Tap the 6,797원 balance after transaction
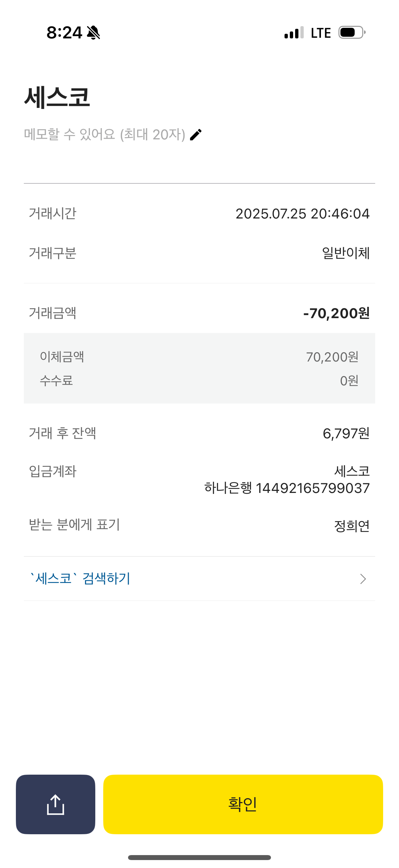The width and height of the screenshot is (399, 868). coord(346,433)
